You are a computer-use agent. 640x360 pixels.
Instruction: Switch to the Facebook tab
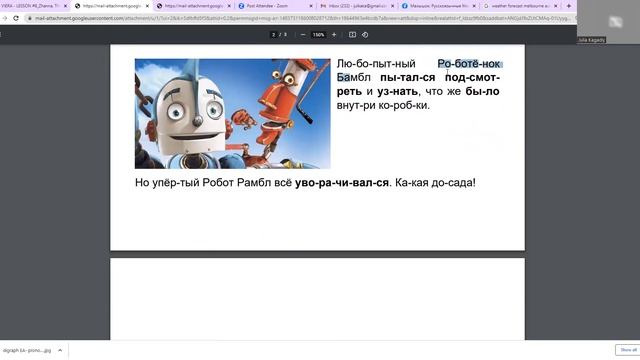point(439,6)
